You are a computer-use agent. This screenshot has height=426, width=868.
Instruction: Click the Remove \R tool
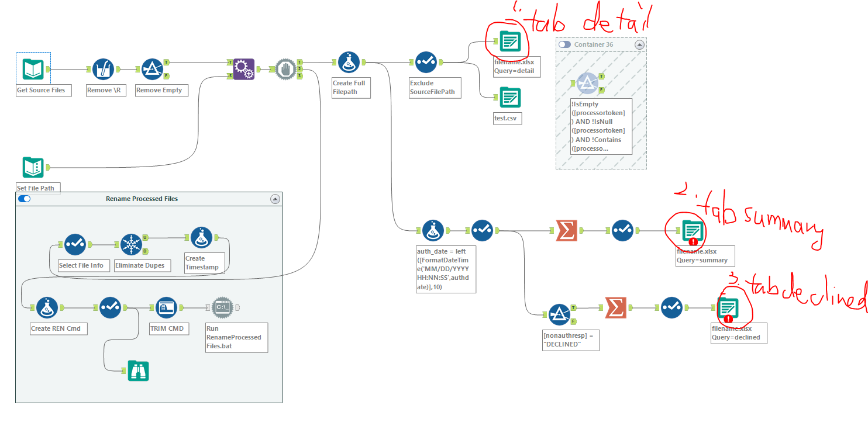tap(103, 68)
